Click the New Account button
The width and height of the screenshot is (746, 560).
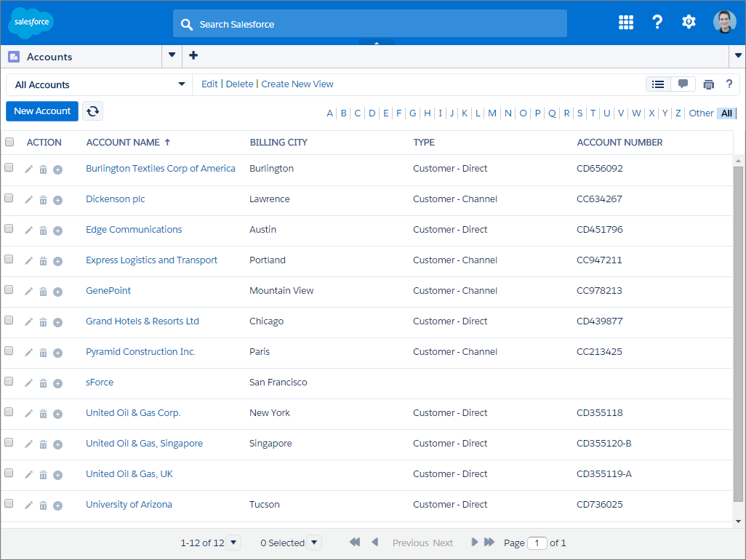pyautogui.click(x=42, y=111)
